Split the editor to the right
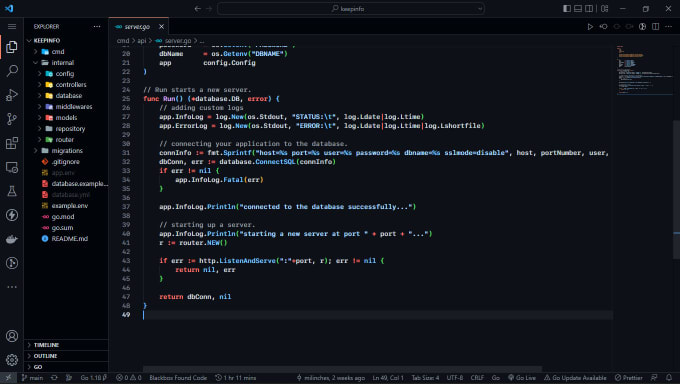The image size is (680, 384). point(656,26)
